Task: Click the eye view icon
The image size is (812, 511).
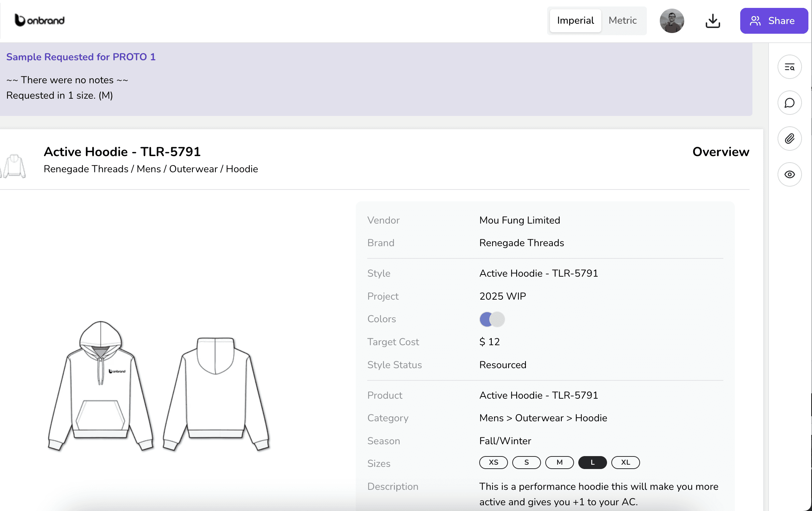Action: [x=789, y=174]
